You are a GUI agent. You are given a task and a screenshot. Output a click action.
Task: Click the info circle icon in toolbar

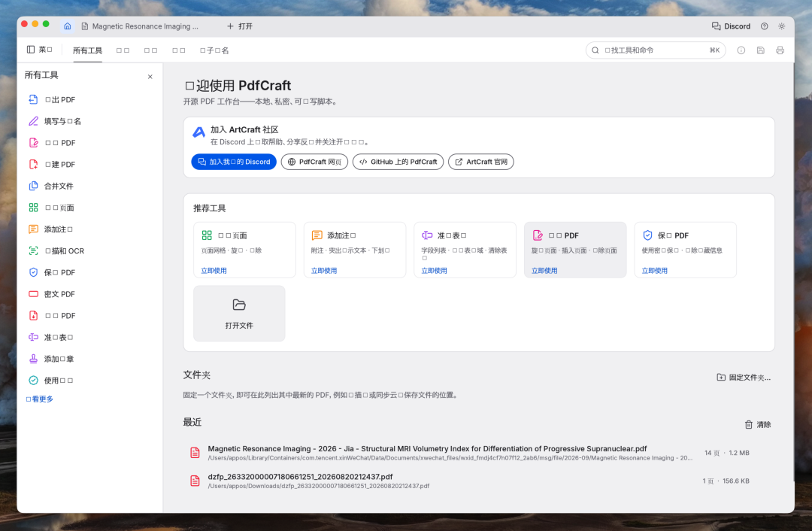point(741,50)
